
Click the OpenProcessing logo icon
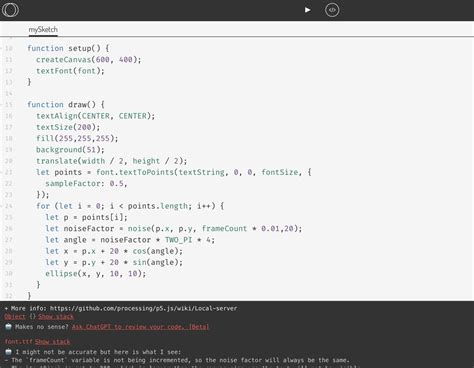coord(10,10)
